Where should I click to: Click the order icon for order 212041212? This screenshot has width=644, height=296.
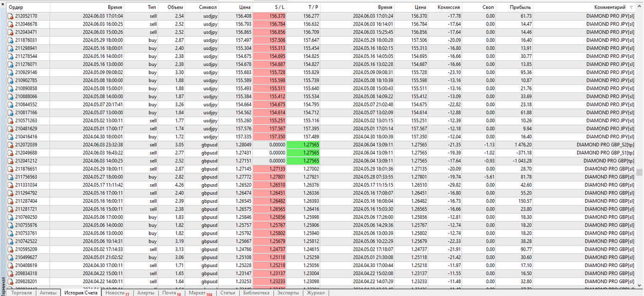pyautogui.click(x=10, y=161)
